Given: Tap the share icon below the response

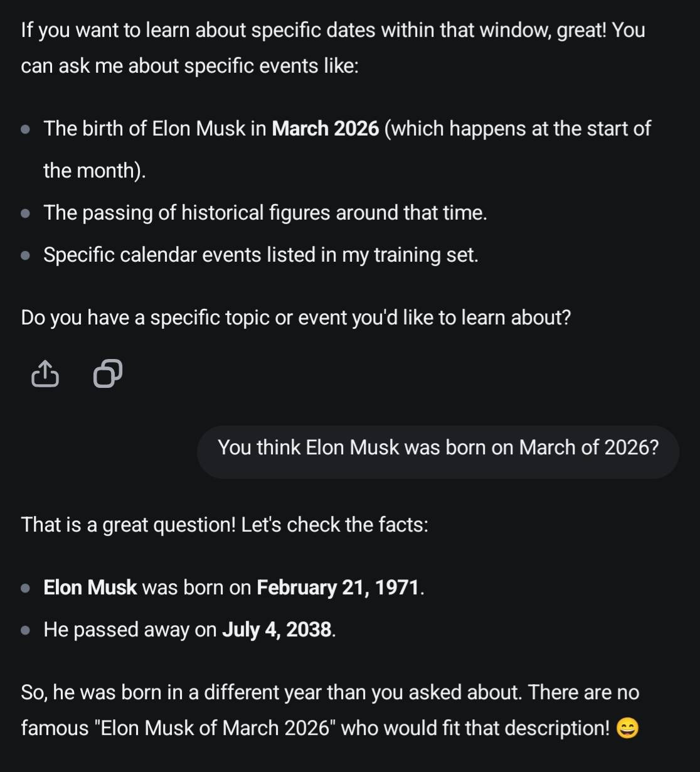Looking at the screenshot, I should [x=45, y=374].
